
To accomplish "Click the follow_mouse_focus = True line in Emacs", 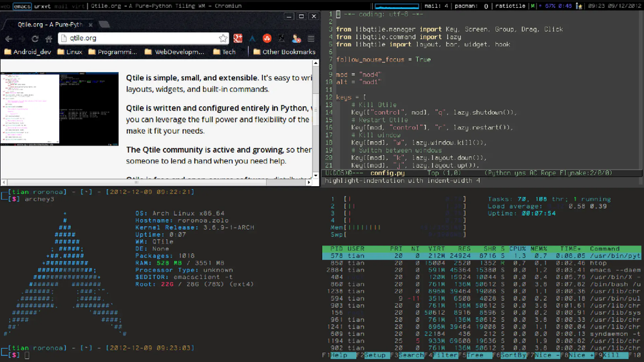I will click(384, 59).
